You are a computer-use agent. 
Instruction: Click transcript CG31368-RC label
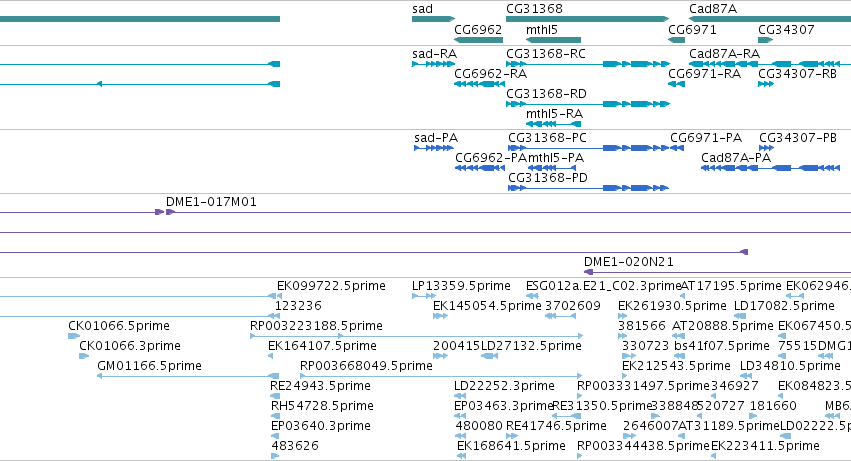545,54
